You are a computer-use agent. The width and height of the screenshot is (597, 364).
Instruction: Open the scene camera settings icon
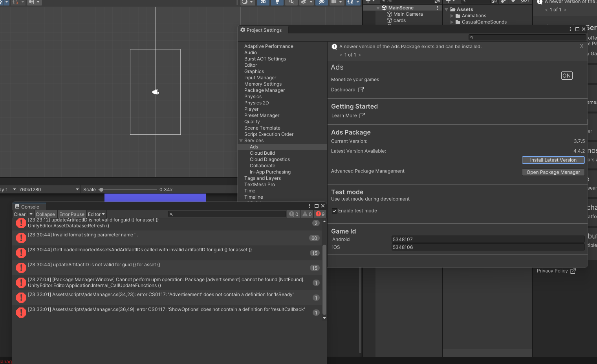(334, 2)
